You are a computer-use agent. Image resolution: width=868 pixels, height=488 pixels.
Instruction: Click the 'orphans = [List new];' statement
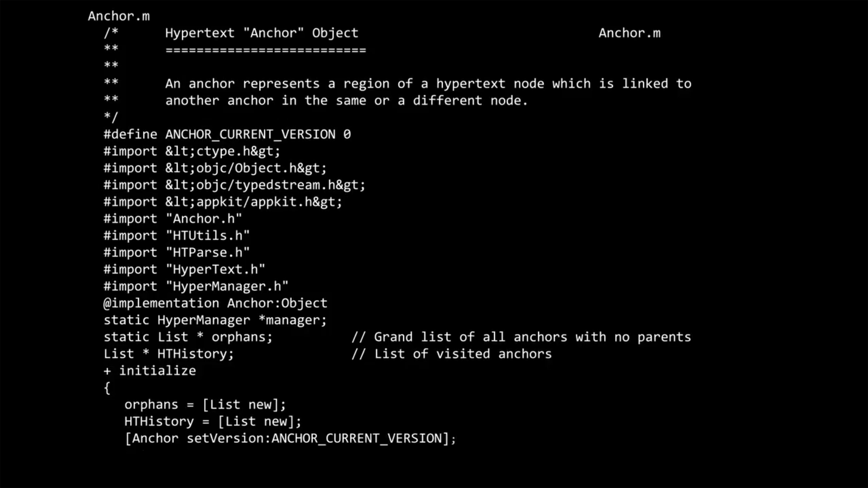(x=205, y=404)
